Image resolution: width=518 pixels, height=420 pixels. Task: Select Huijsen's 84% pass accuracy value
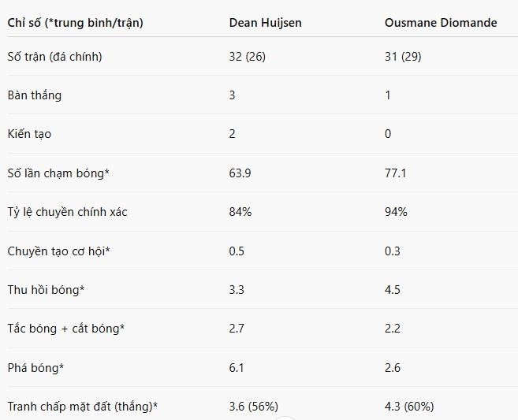[240, 212]
